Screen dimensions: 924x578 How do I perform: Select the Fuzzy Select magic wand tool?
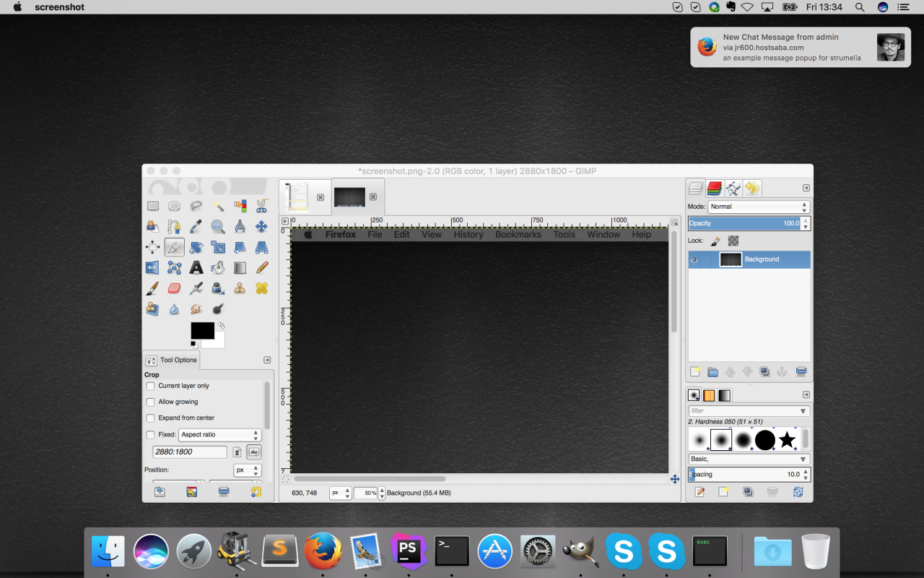(x=218, y=206)
